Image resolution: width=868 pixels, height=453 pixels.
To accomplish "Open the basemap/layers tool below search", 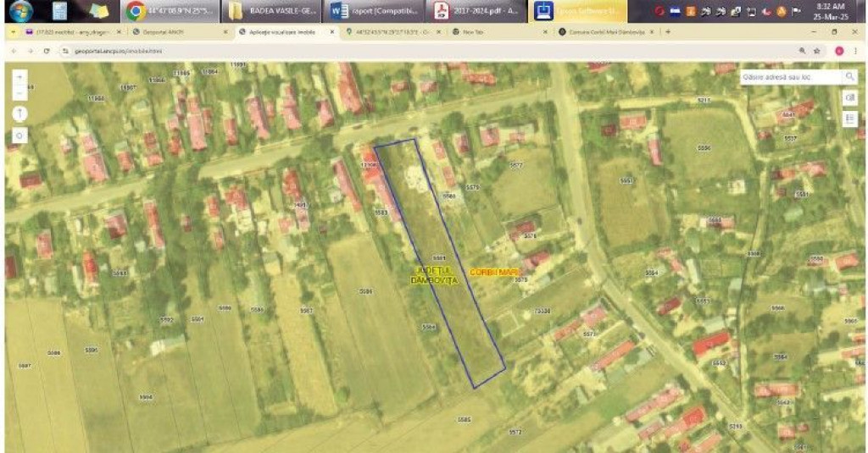I will 849,98.
